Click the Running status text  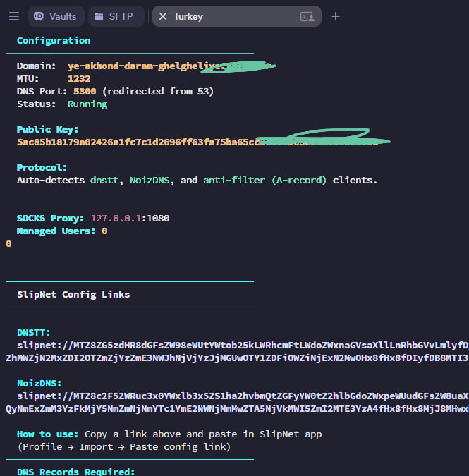click(x=87, y=104)
